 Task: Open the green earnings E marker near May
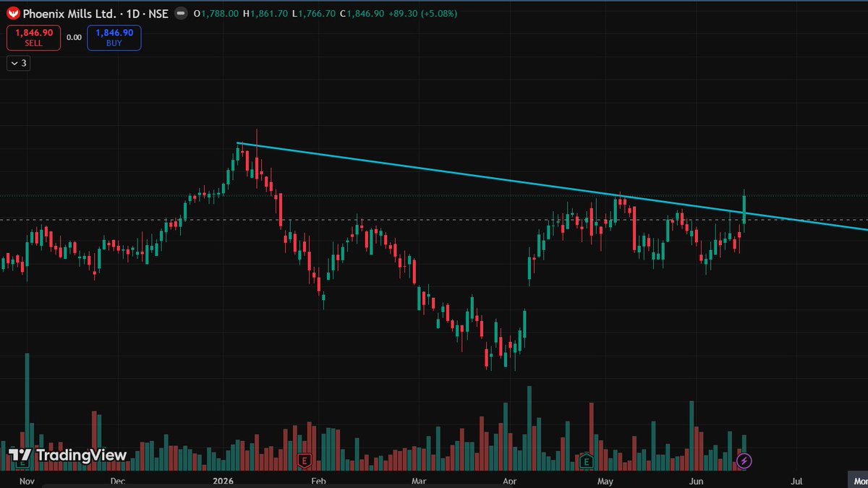587,460
